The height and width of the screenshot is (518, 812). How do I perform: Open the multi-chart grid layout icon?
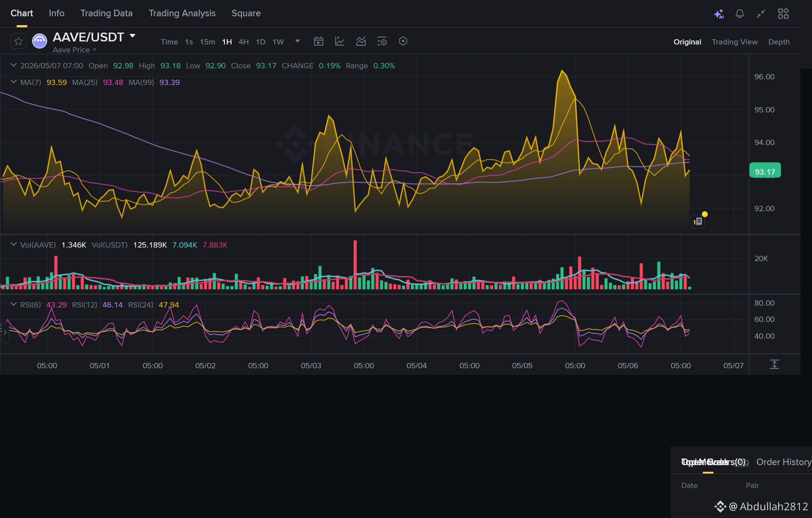pos(783,14)
